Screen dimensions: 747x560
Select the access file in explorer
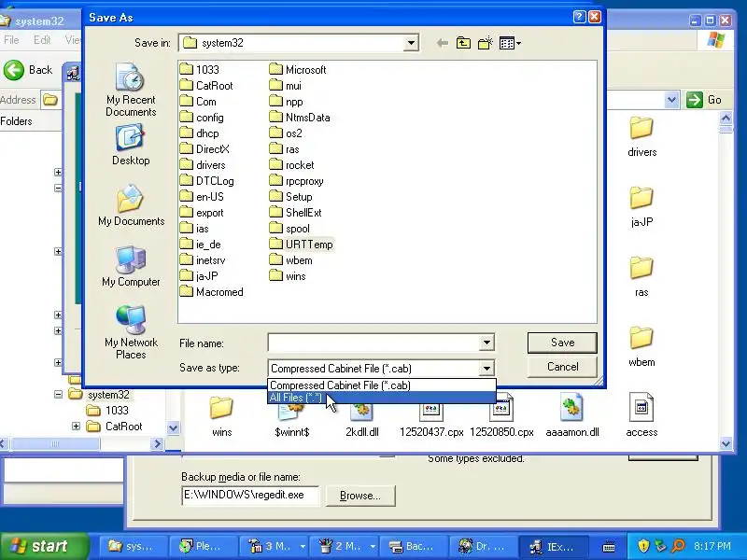(x=641, y=415)
